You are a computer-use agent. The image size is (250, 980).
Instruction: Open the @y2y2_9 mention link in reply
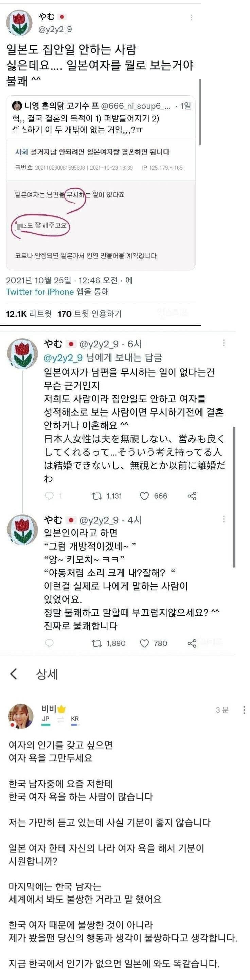(x=63, y=358)
